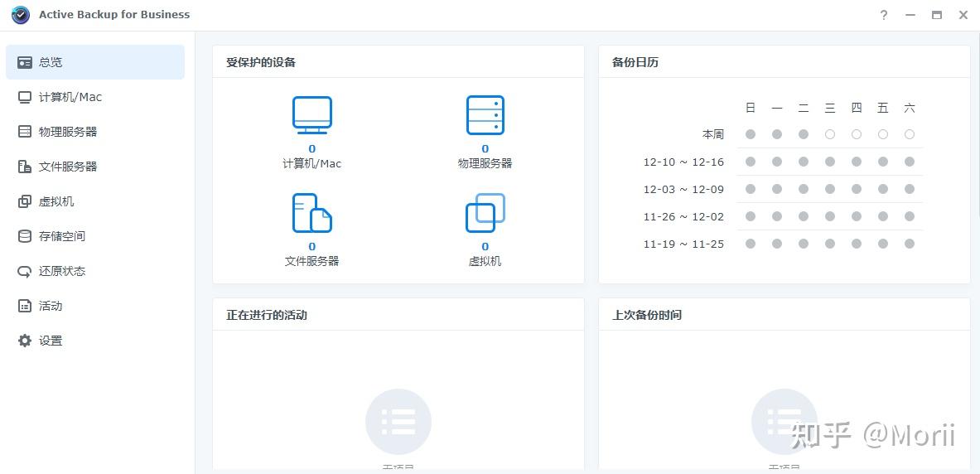Open the 总览 menu item
The image size is (980, 474).
pos(95,62)
